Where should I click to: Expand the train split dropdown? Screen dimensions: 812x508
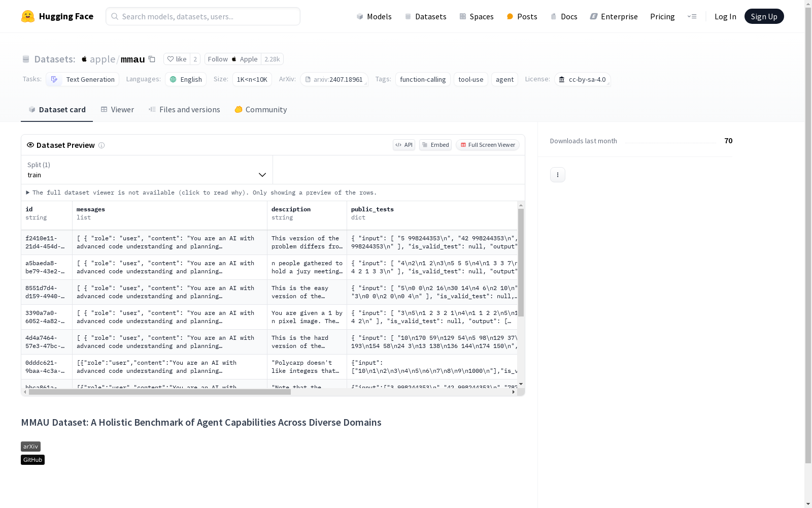147,170
